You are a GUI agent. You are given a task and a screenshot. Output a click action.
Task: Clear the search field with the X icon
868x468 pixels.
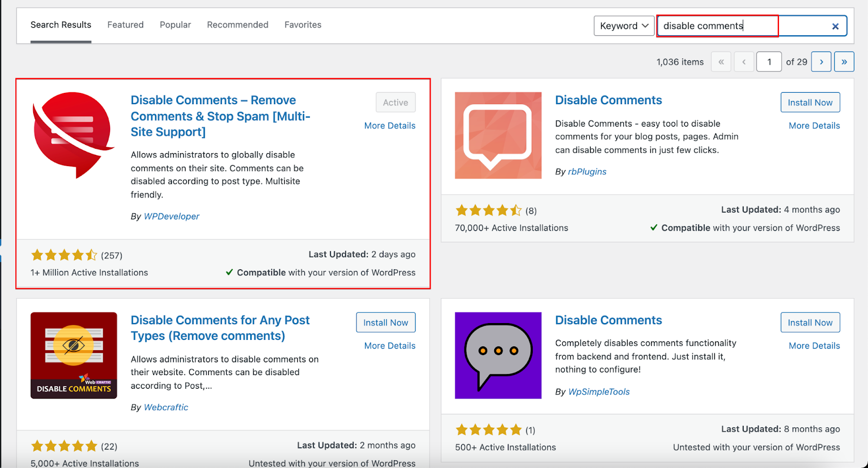click(835, 26)
